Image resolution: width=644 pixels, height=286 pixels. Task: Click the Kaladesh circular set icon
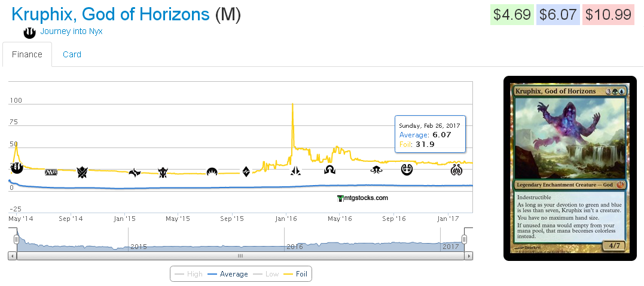click(407, 170)
